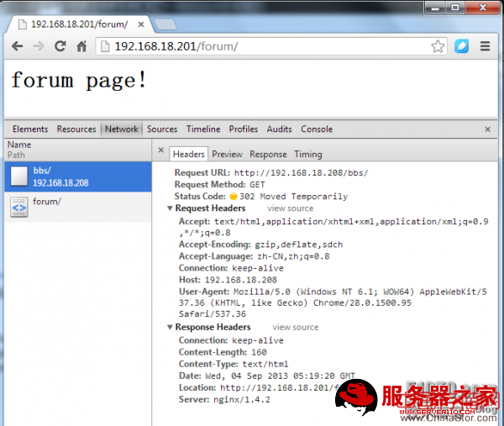Close the DevTools panel

click(x=487, y=129)
